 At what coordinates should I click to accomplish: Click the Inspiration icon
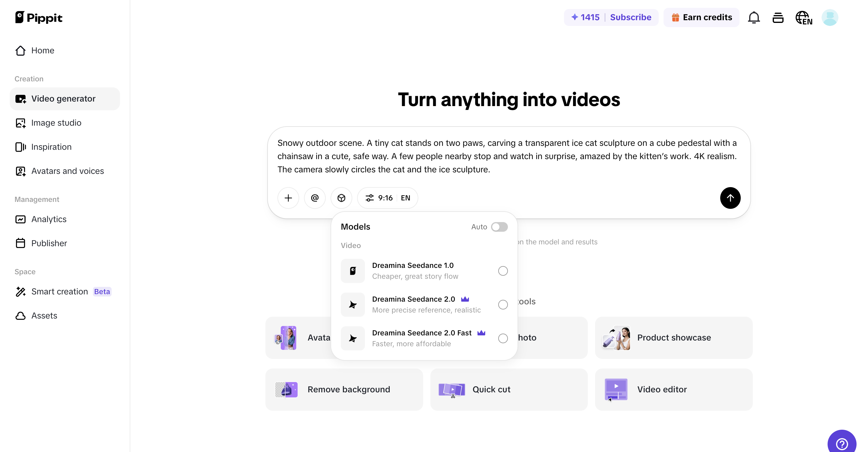pyautogui.click(x=21, y=147)
